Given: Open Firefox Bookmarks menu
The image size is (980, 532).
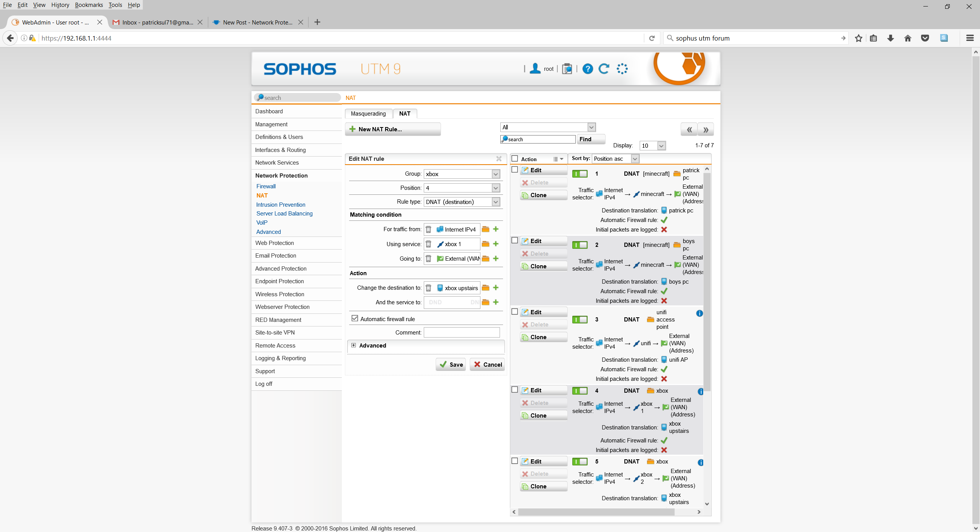Looking at the screenshot, I should click(x=89, y=5).
